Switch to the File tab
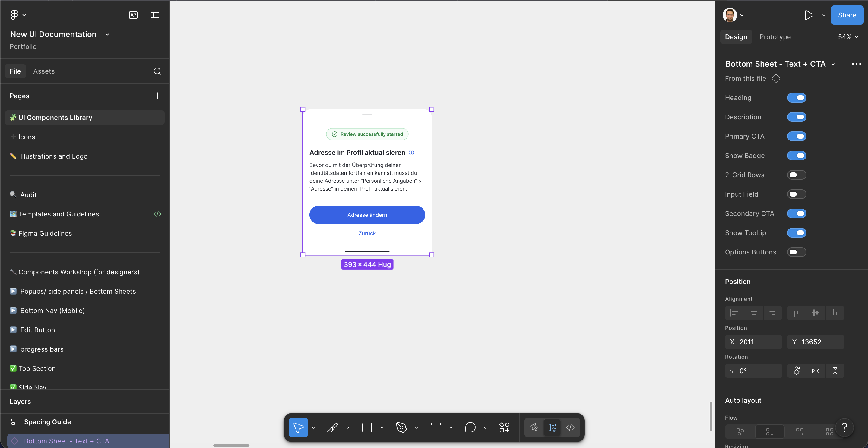 [15, 71]
